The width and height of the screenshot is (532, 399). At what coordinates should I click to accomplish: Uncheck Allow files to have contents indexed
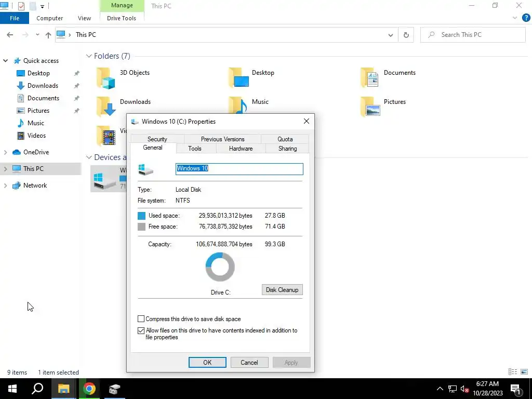(141, 330)
